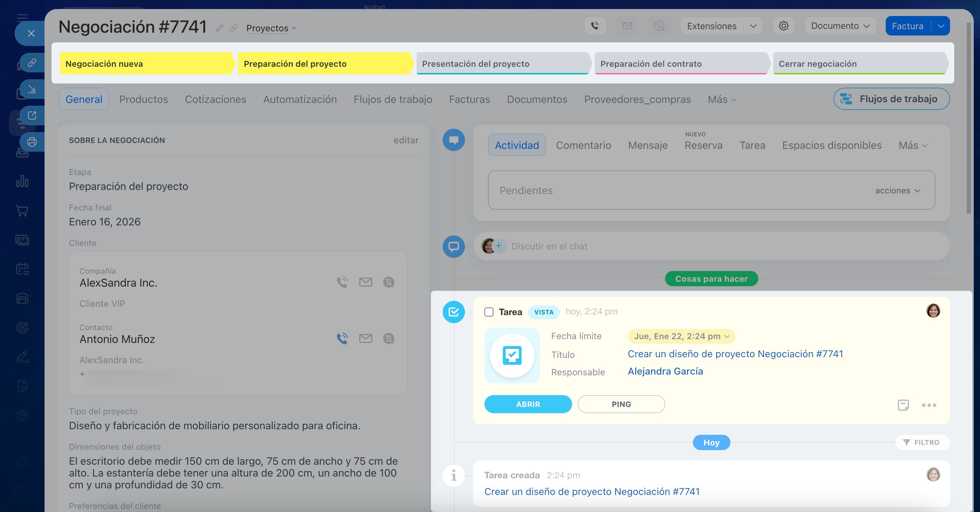980x512 pixels.
Task: Open the task note icon near PING
Action: [903, 405]
